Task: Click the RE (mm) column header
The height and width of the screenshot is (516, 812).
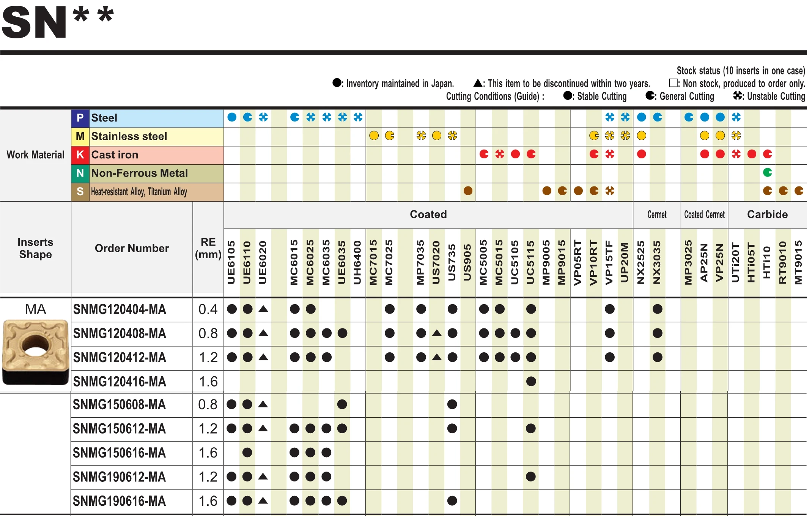Action: click(208, 248)
